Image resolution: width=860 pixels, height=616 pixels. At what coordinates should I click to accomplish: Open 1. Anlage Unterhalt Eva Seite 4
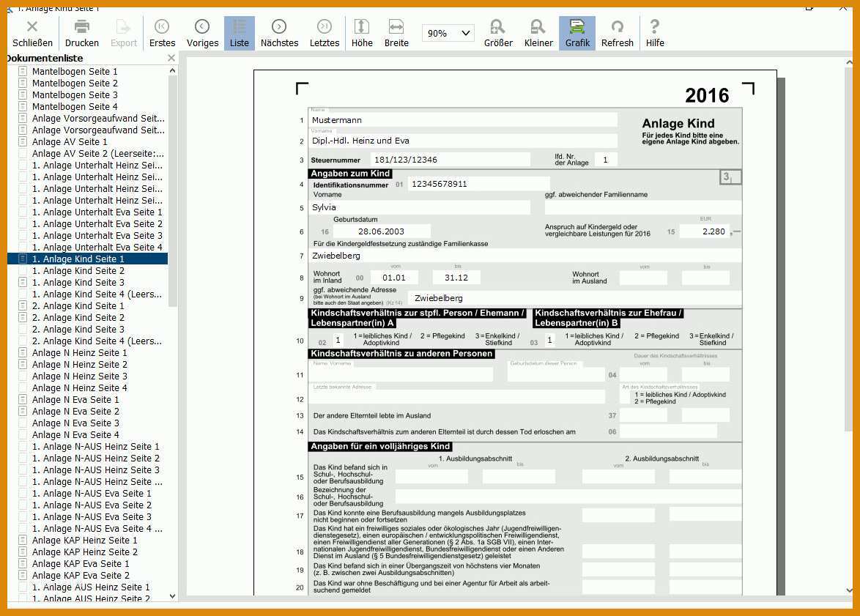[97, 248]
